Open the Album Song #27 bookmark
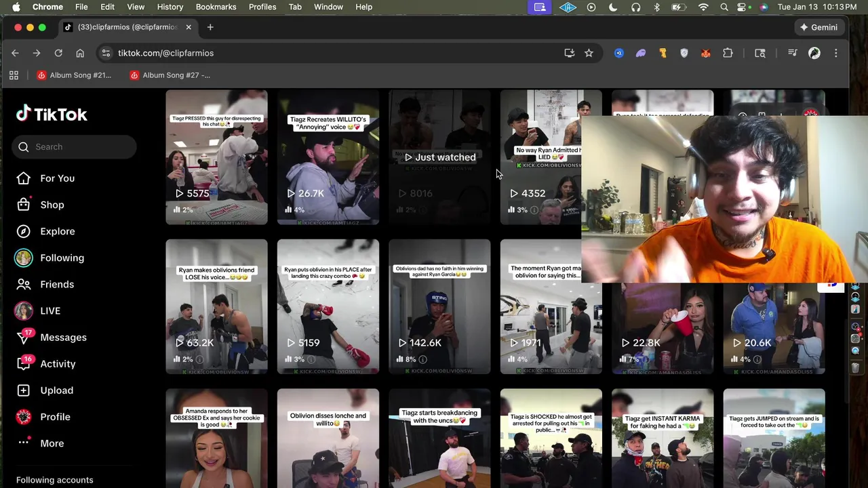This screenshot has height=488, width=868. (x=170, y=75)
